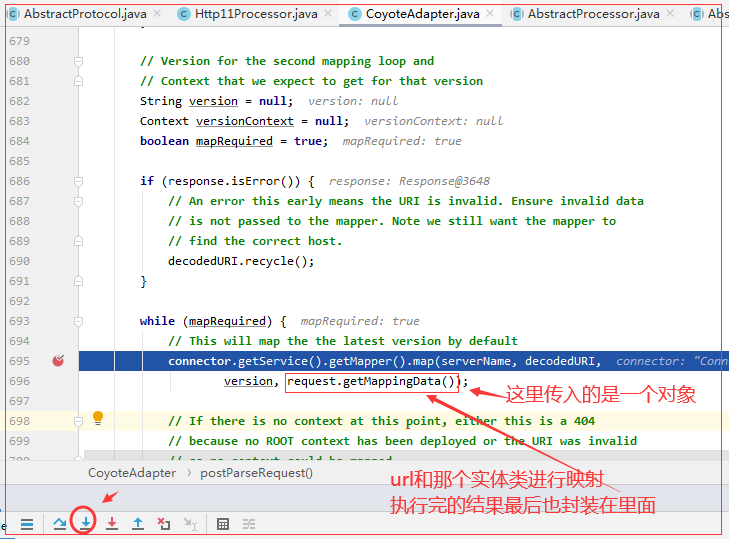
Task: Click request.getMappingData() on line 696
Action: point(371,381)
